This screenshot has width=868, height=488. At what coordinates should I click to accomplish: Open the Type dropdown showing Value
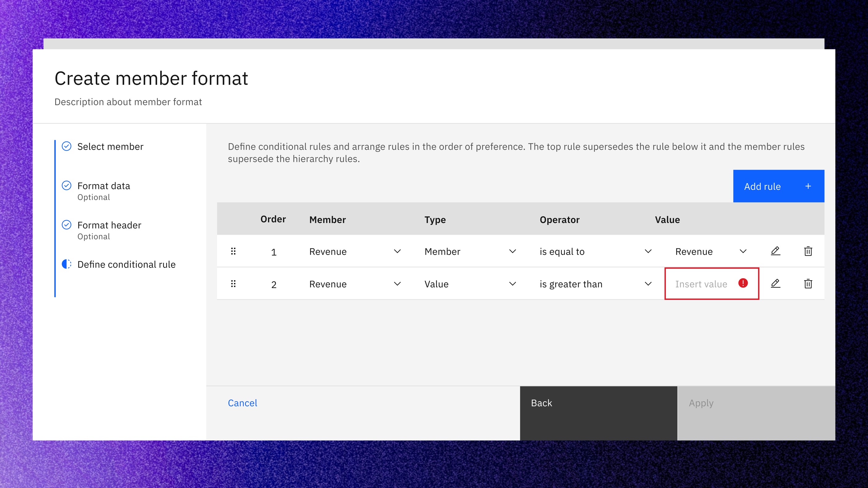(x=470, y=284)
